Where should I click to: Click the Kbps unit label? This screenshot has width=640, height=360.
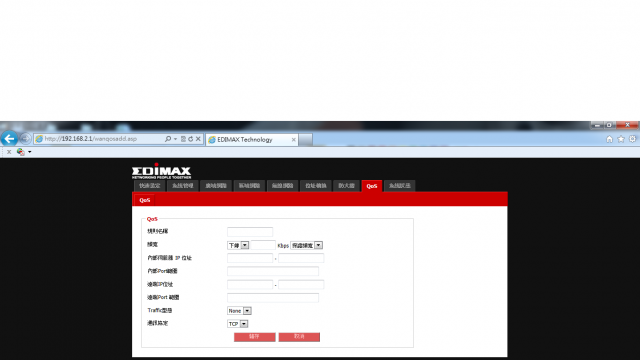coord(283,246)
